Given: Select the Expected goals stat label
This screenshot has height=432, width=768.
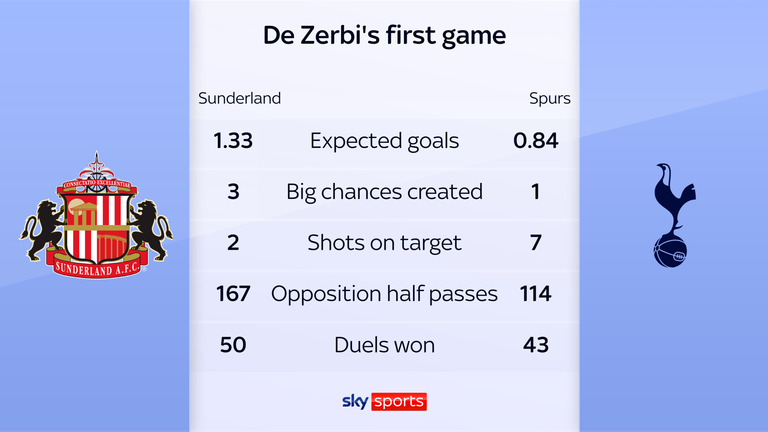Looking at the screenshot, I should (384, 140).
